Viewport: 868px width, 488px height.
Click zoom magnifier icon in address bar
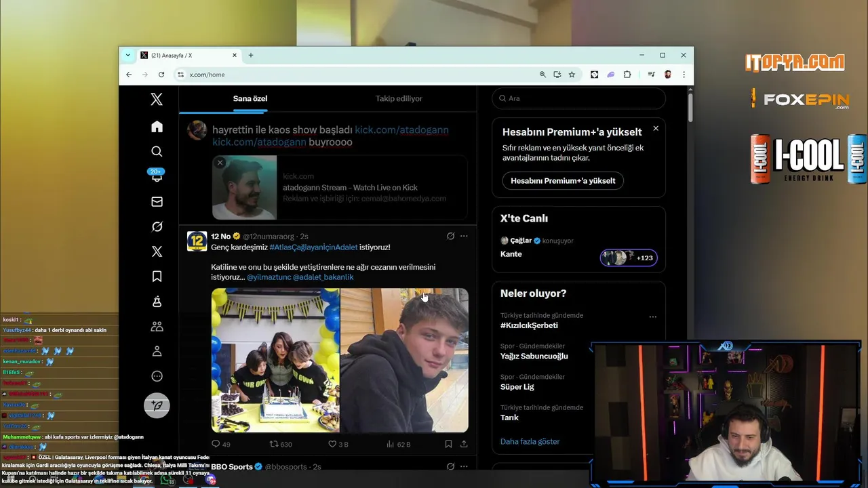click(542, 75)
